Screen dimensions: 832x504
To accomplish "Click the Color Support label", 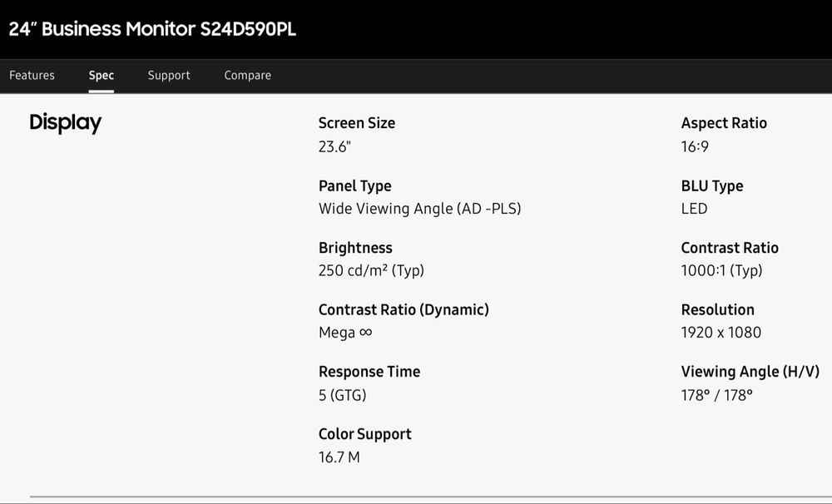I will [364, 434].
